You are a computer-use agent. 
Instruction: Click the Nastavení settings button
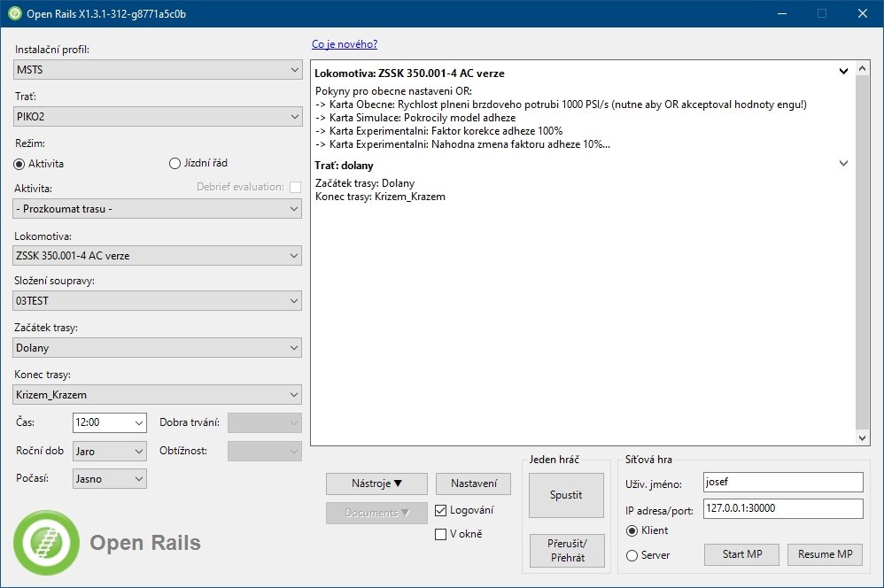[x=473, y=484]
